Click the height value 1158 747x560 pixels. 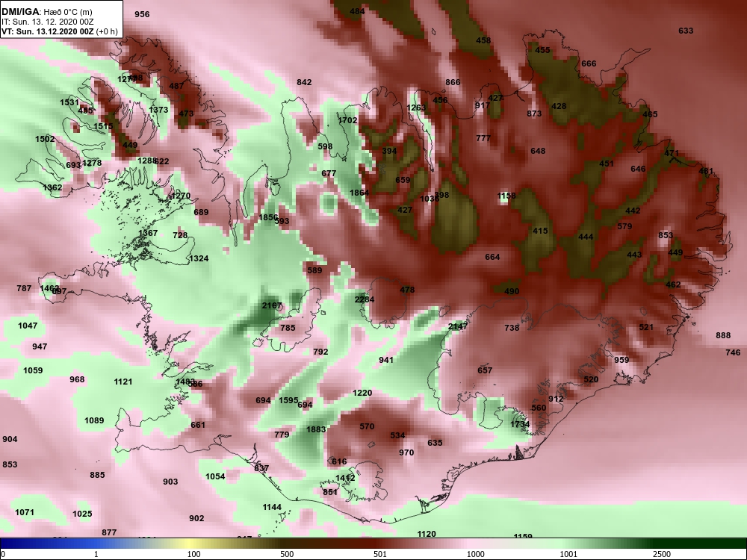[506, 196]
